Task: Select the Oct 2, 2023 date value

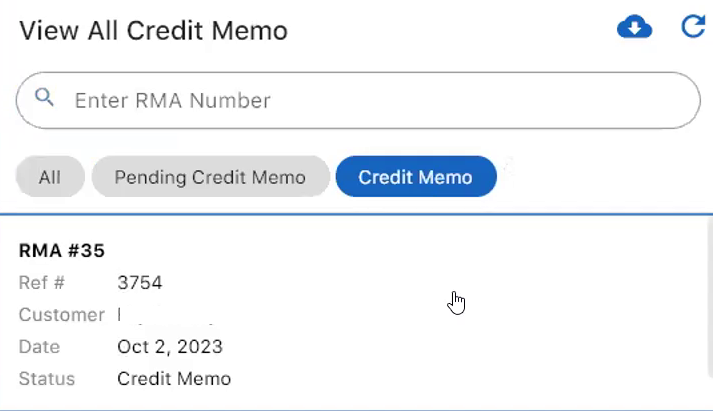Action: click(x=169, y=347)
